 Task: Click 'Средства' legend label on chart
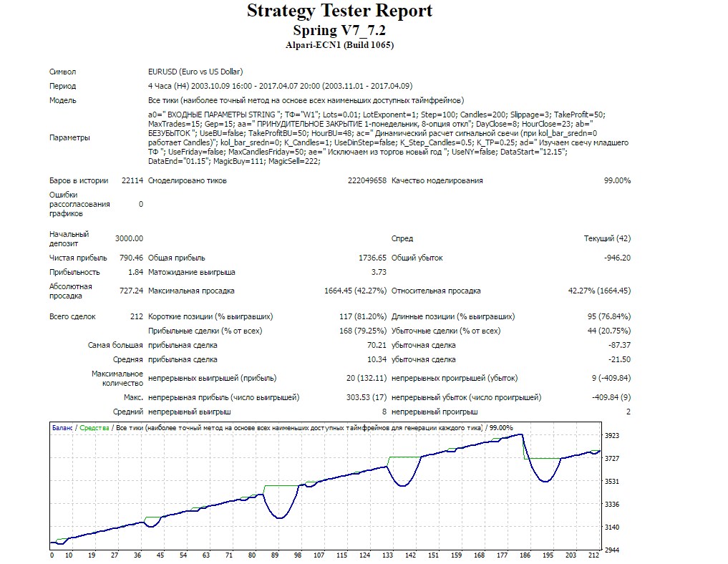94,428
